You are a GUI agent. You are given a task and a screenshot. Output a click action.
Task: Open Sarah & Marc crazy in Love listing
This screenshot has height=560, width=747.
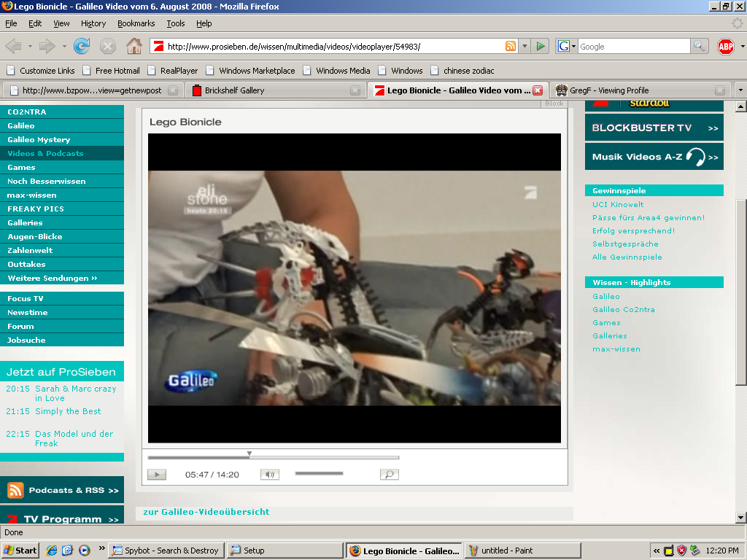point(75,393)
